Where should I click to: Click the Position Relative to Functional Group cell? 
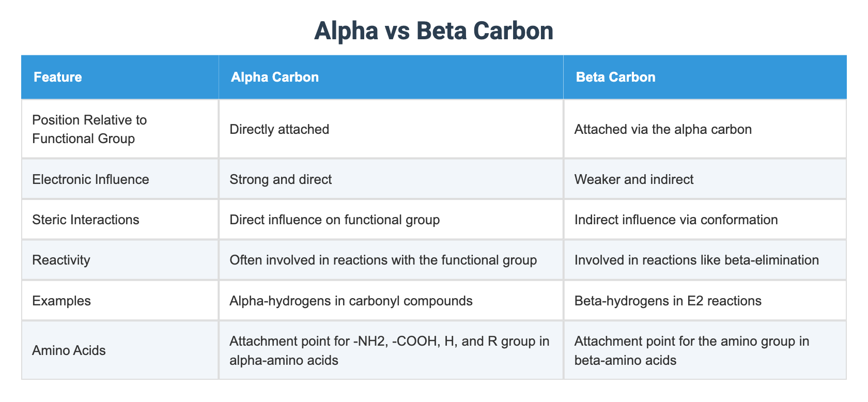point(120,129)
